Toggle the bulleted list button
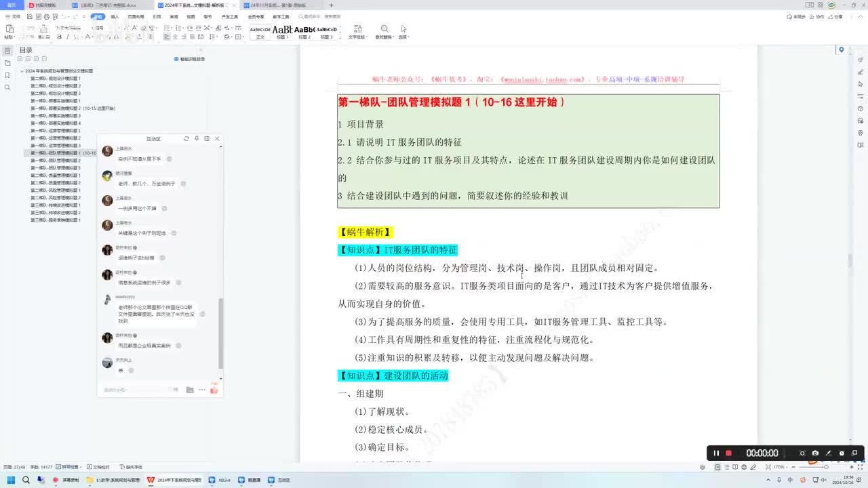This screenshot has height=488, width=868. (x=167, y=28)
